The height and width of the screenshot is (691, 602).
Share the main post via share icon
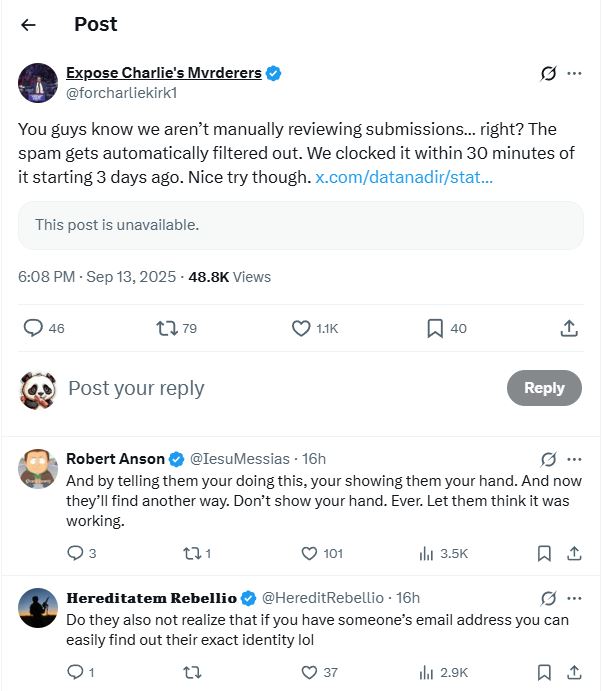[568, 328]
